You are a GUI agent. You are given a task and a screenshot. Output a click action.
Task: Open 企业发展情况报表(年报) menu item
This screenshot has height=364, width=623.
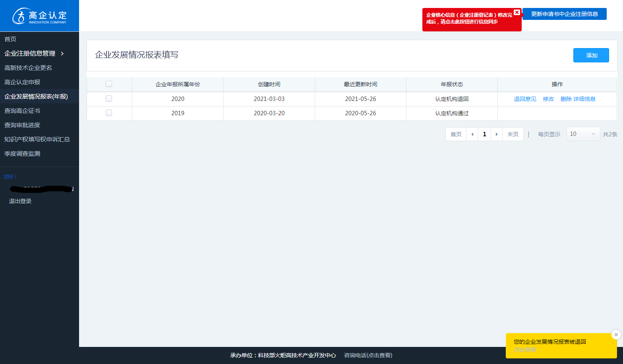pos(36,97)
